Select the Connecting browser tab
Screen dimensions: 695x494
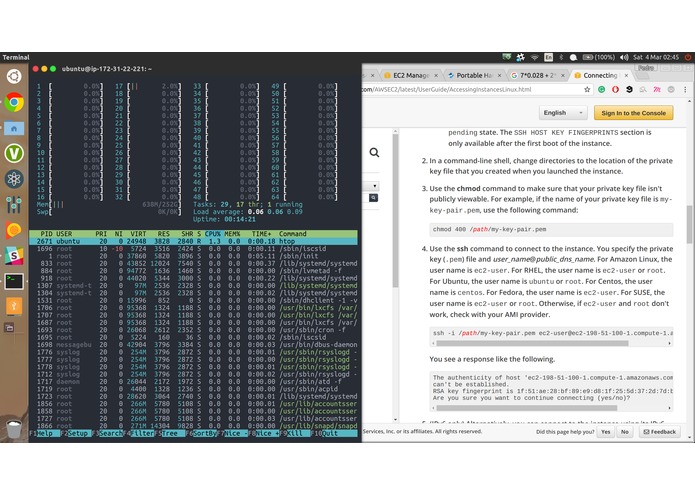(x=600, y=75)
